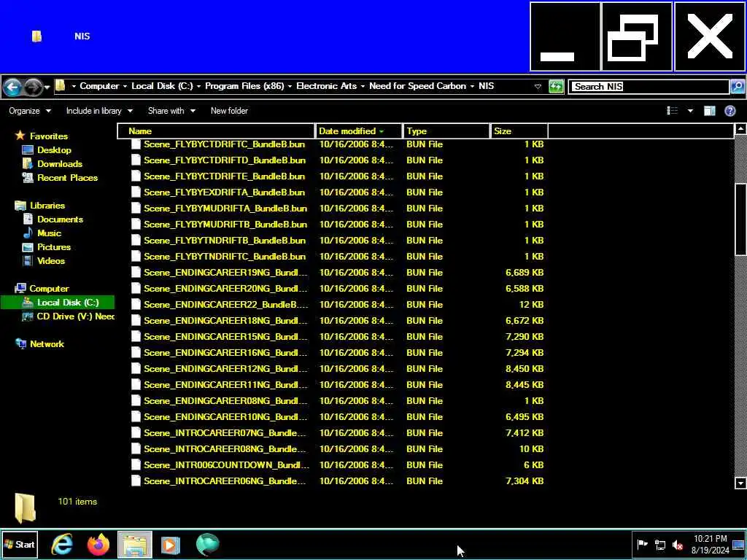The image size is (747, 560).
Task: Select file icon of Scene_FLYBYCTDRIFTC_BundleB.bun
Action: [x=136, y=144]
